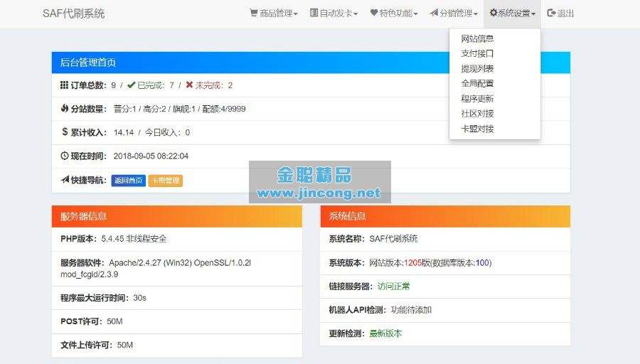640x364 pixels.
Task: Click the dollar icon beside 累计收入
Action: click(65, 132)
